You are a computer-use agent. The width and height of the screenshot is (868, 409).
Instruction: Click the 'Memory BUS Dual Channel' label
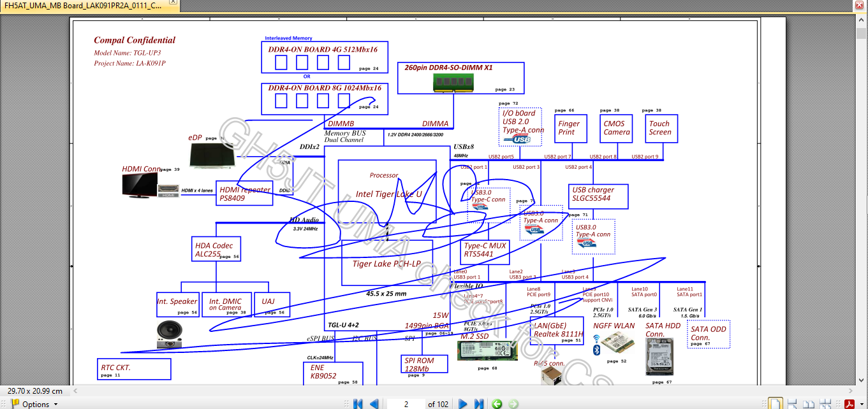tap(345, 136)
